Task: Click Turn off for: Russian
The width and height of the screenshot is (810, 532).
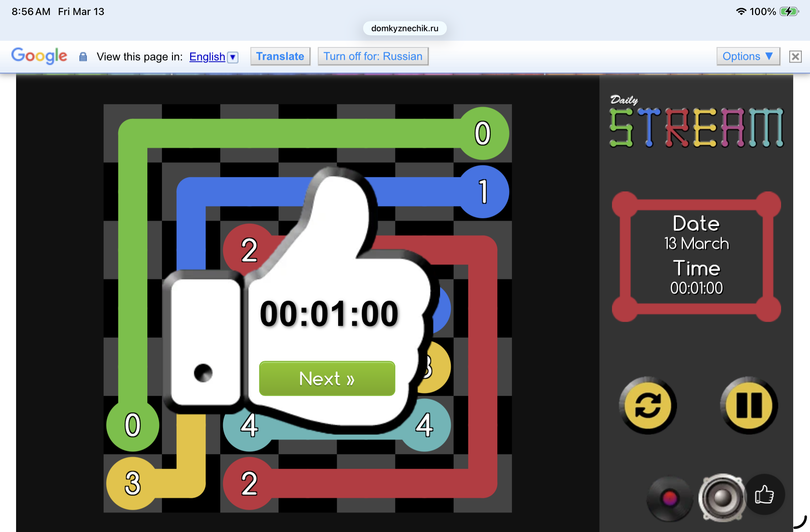Action: pyautogui.click(x=373, y=56)
